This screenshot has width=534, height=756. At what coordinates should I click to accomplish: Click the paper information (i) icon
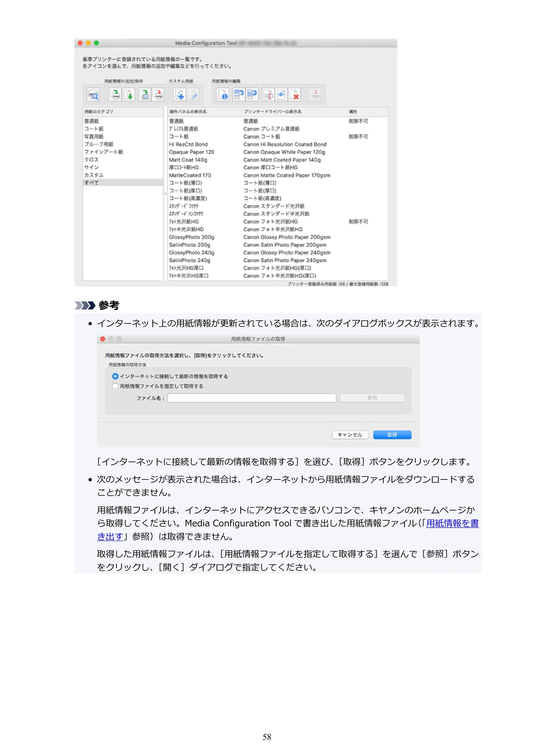pos(223,95)
